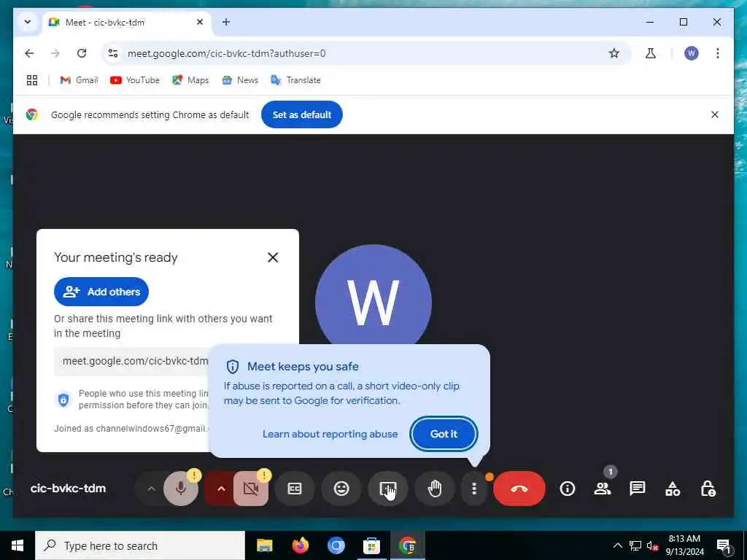Open Microsoft Store taskbar icon
Viewport: 747px width, 560px height.
pos(371,545)
